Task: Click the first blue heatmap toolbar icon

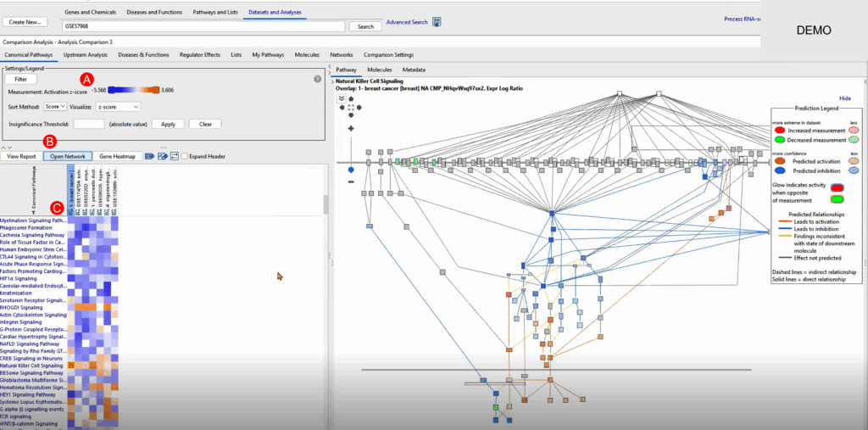Action: [149, 156]
